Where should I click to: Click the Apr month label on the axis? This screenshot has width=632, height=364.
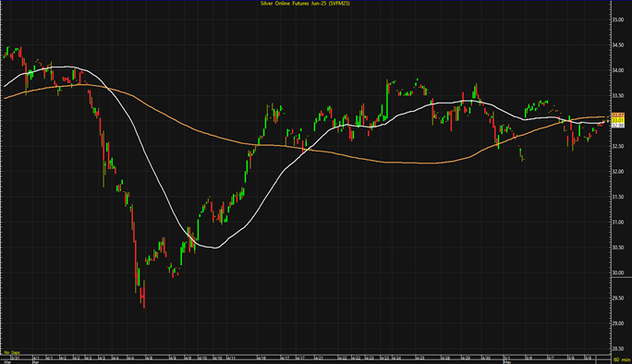[x=35, y=362]
